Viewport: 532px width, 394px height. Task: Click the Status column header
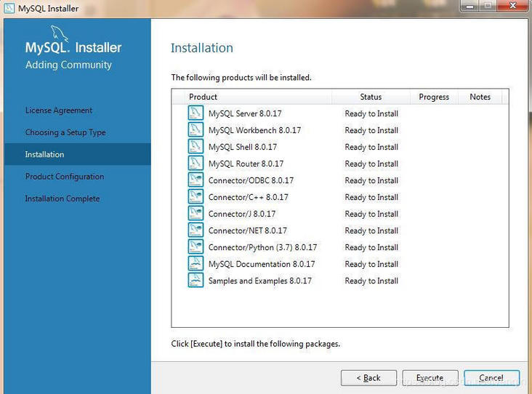[x=371, y=97]
